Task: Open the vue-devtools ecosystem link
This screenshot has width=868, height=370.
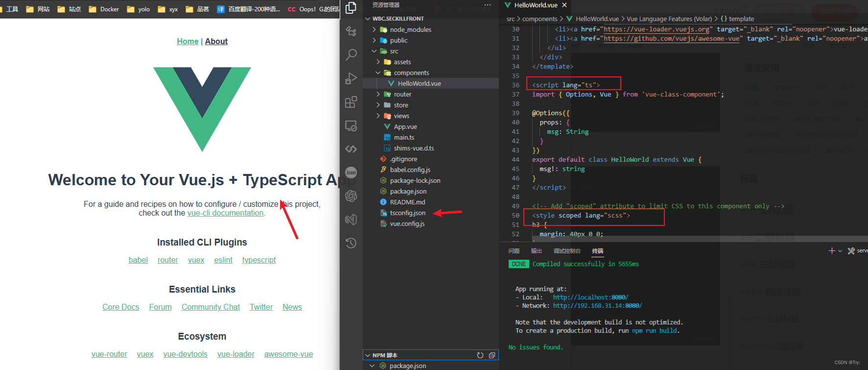Action: pos(185,354)
